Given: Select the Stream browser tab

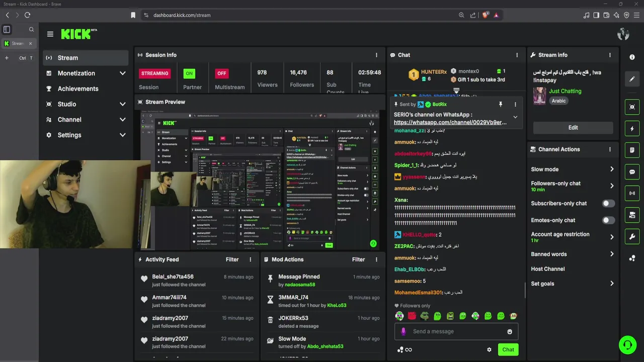Looking at the screenshot, I should click(18, 43).
